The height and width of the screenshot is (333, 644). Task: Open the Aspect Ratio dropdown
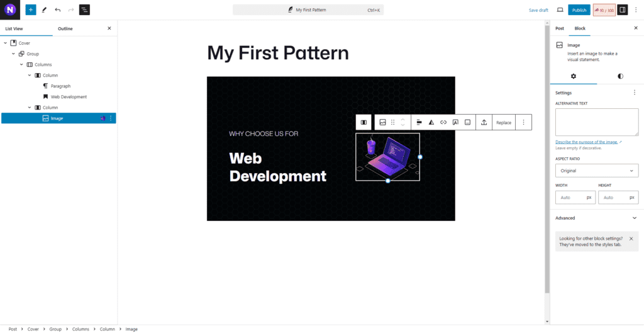tap(597, 171)
